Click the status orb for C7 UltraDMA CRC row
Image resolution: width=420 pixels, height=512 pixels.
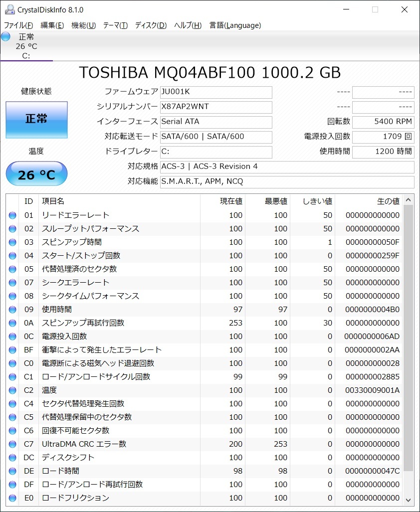coord(12,444)
